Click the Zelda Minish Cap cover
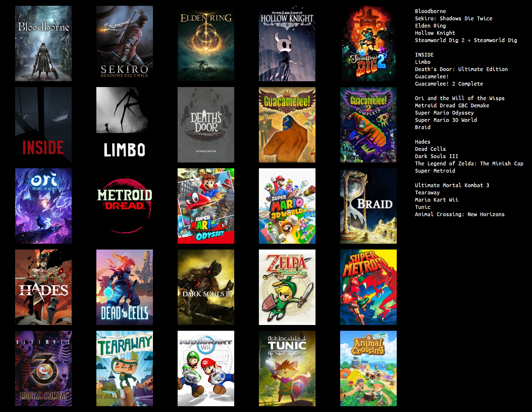The height and width of the screenshot is (412, 532). pyautogui.click(x=287, y=287)
